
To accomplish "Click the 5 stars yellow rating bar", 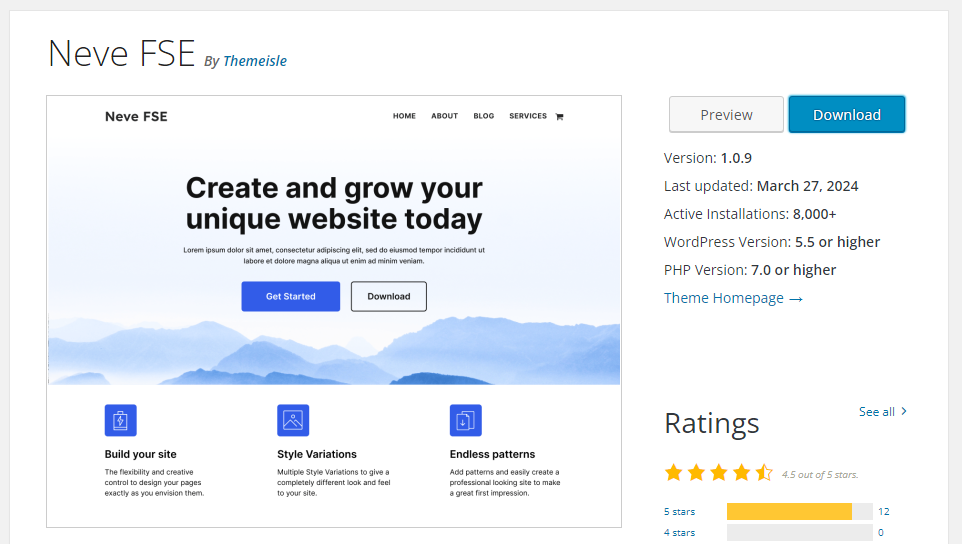I will coord(789,512).
